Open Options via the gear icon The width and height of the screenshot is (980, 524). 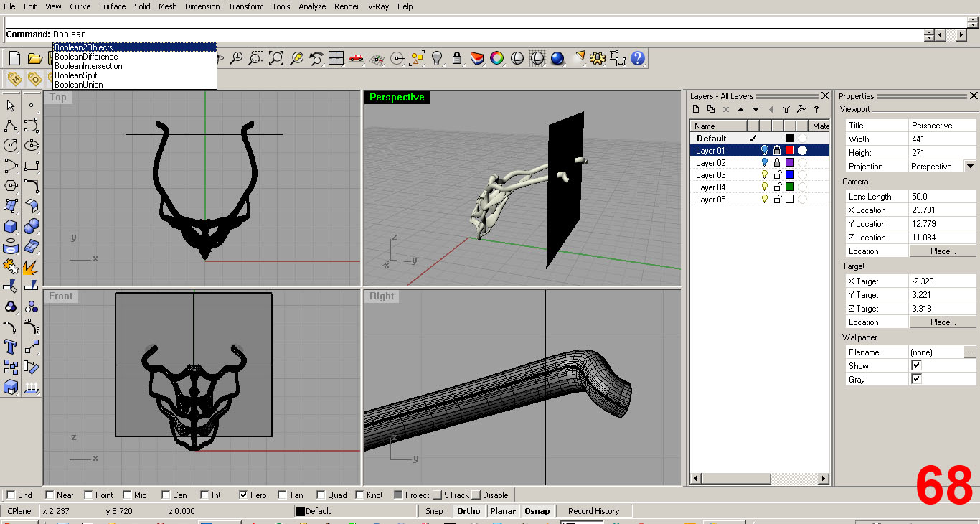[x=598, y=58]
